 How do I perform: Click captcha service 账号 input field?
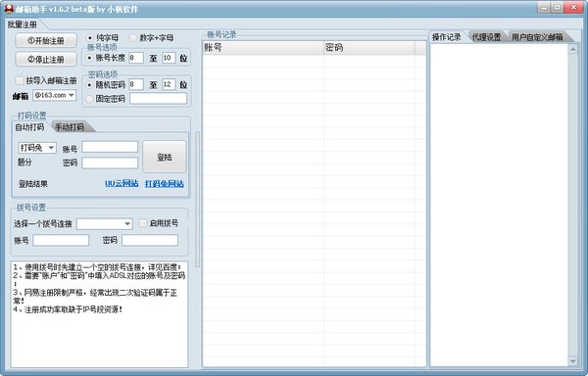pos(110,147)
